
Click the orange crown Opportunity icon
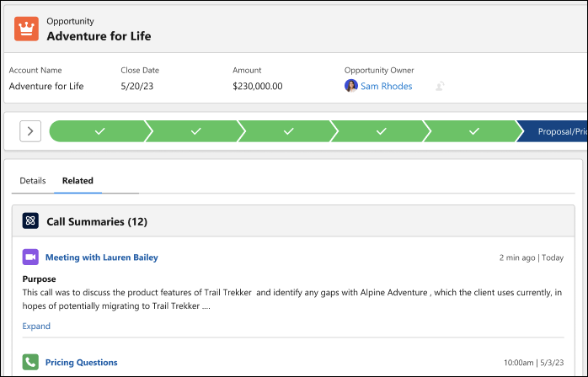click(26, 29)
